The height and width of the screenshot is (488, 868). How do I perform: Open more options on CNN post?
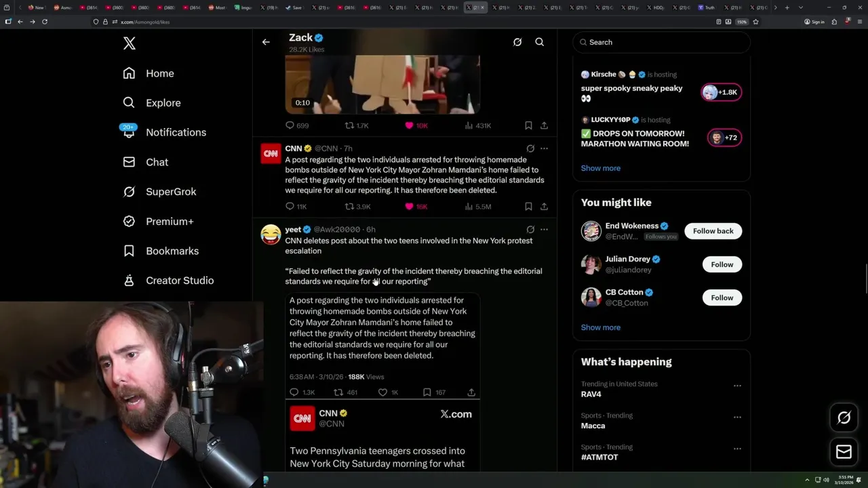pyautogui.click(x=544, y=148)
